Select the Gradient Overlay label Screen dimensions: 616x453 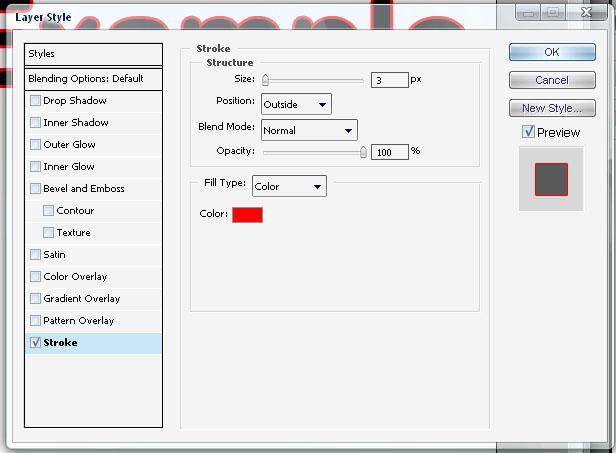(82, 299)
